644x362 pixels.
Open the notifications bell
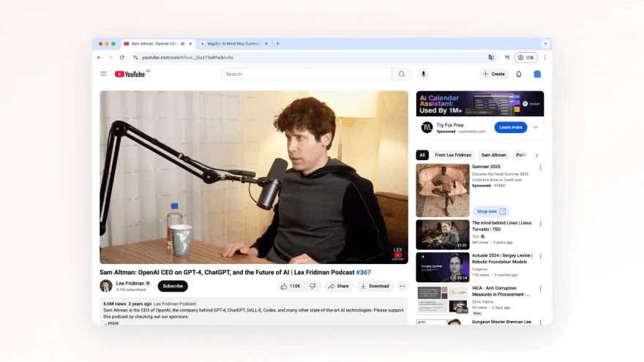[x=519, y=74]
